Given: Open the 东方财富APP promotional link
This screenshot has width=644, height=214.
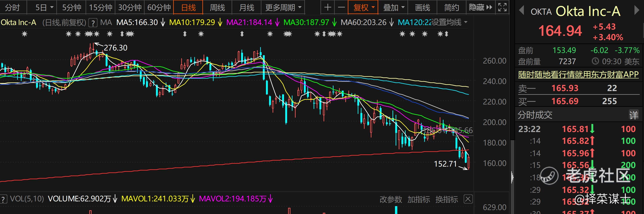Looking at the screenshot, I should pos(578,75).
